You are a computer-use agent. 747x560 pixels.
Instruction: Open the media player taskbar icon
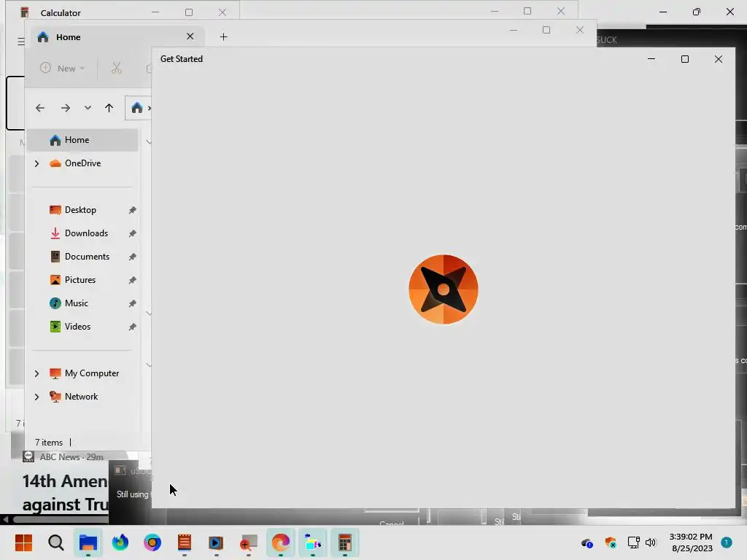click(x=216, y=542)
